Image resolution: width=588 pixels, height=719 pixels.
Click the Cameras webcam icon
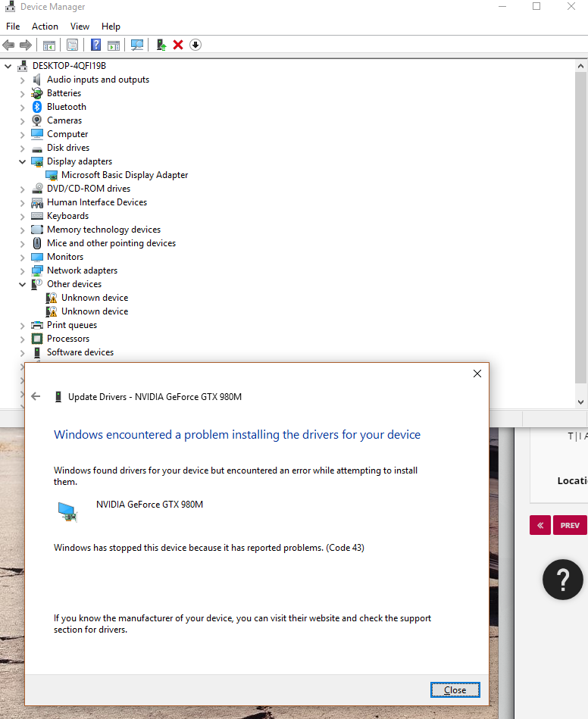pyautogui.click(x=36, y=120)
